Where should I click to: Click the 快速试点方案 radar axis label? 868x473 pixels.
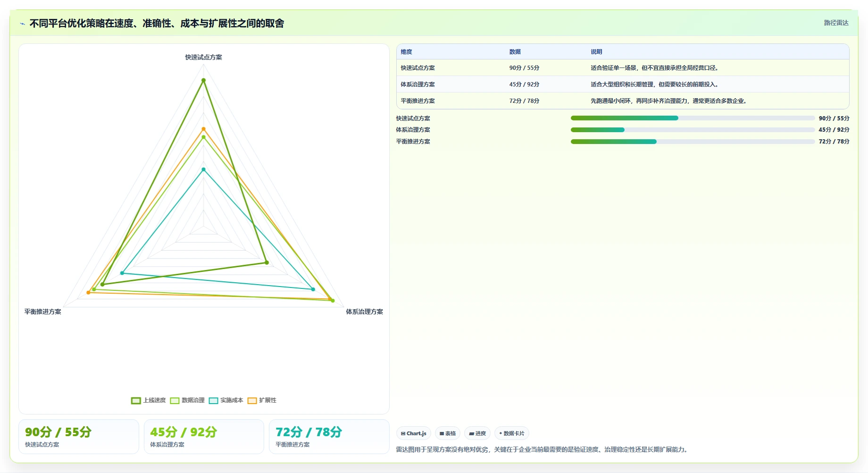click(x=203, y=57)
